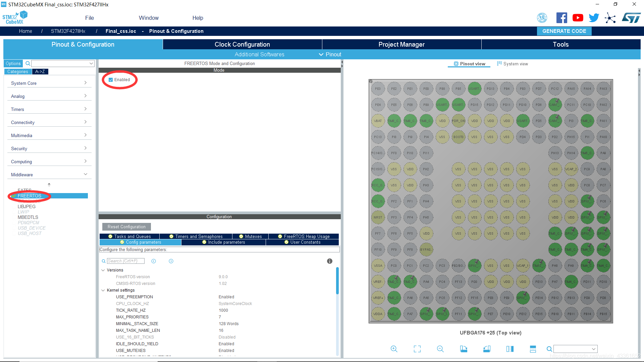The image size is (644, 362).
Task: Flip the chip horizontally
Action: click(x=510, y=349)
